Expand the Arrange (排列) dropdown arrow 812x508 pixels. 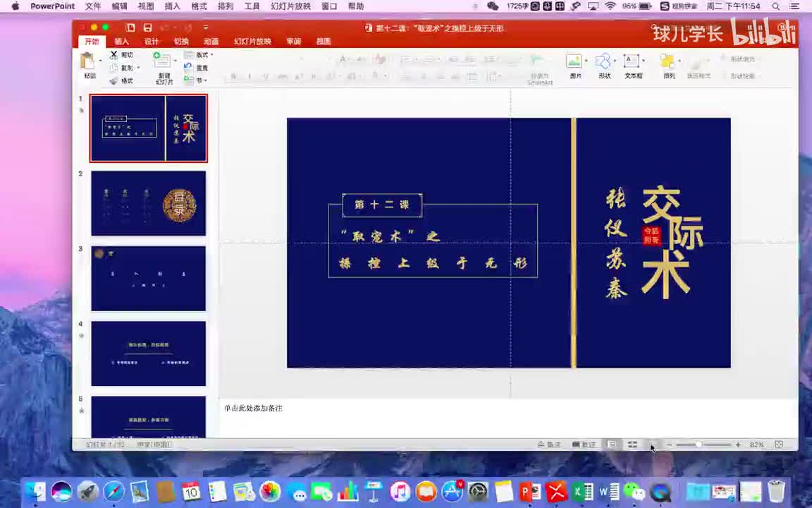(x=679, y=61)
